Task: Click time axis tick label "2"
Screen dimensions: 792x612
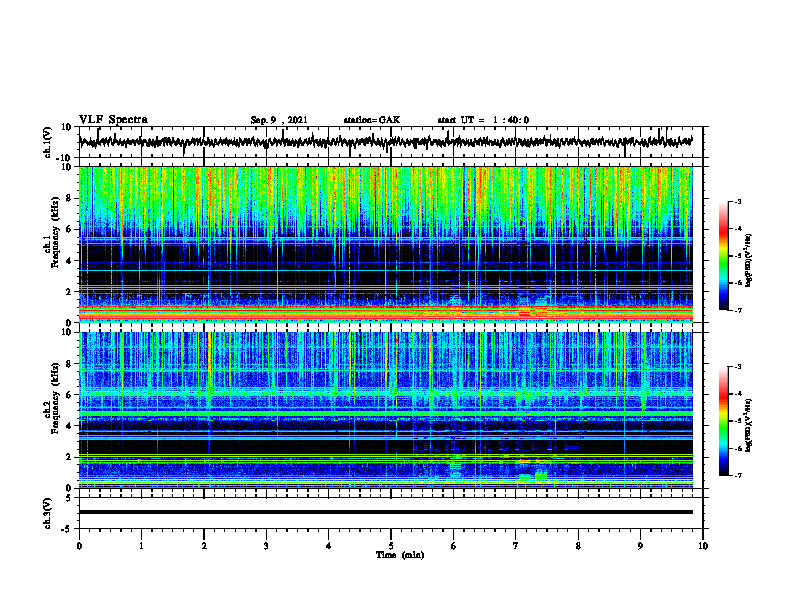Action: (204, 546)
